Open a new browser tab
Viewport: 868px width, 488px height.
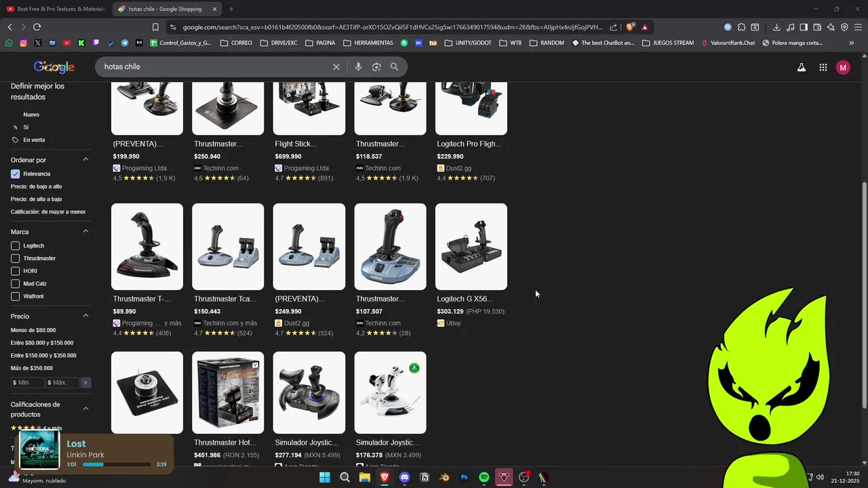(x=231, y=9)
